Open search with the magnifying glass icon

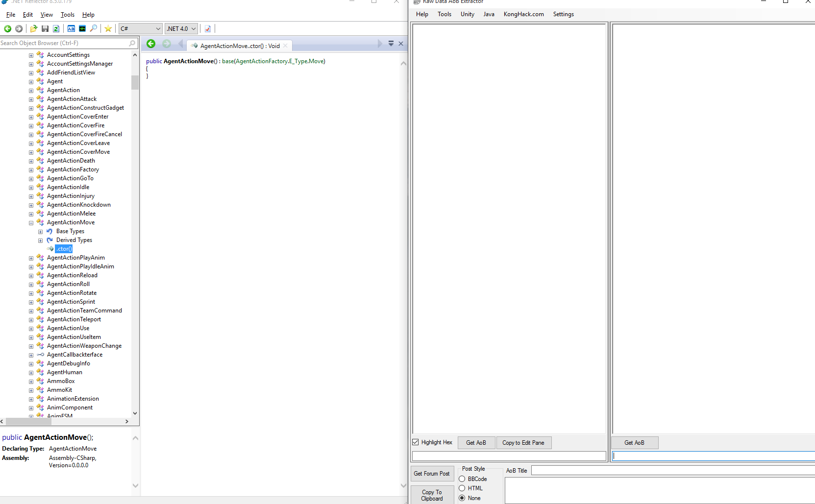94,28
